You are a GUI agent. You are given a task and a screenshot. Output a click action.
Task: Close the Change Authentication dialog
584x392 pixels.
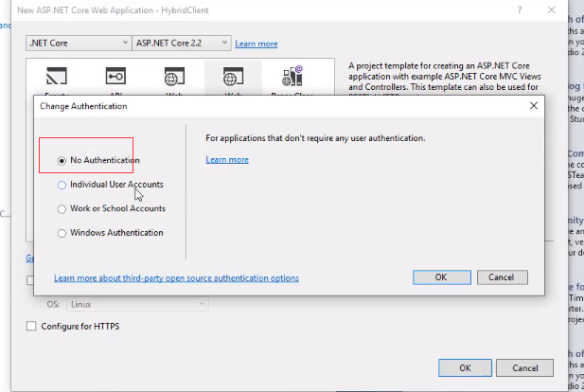534,106
